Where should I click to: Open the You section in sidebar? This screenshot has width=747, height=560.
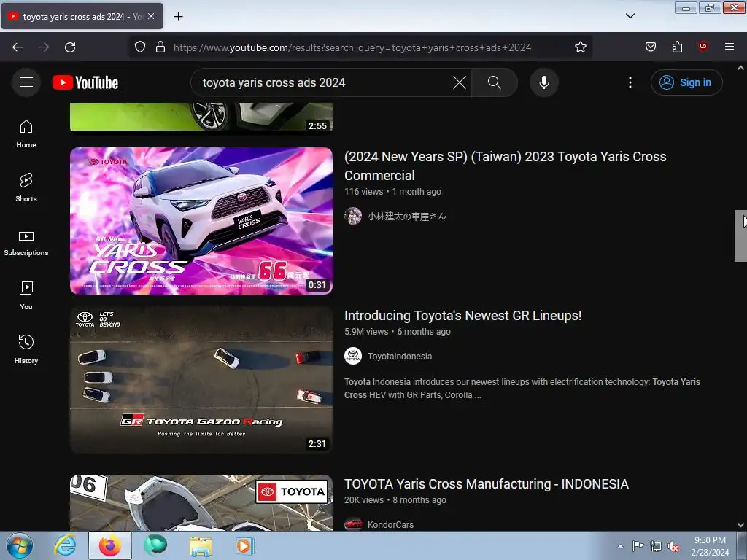(26, 295)
